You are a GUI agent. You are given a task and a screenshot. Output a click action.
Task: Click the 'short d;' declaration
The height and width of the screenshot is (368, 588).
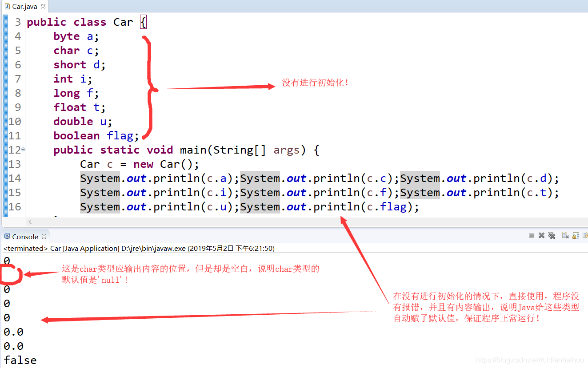coord(80,65)
